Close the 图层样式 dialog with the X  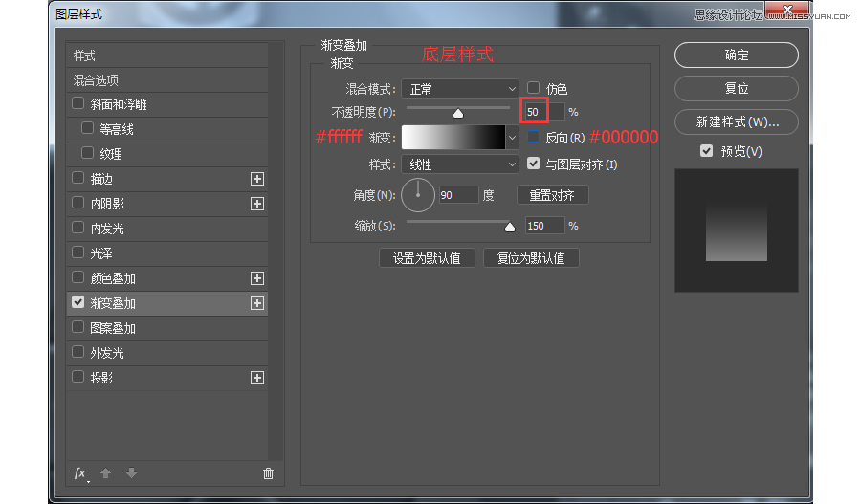click(787, 10)
